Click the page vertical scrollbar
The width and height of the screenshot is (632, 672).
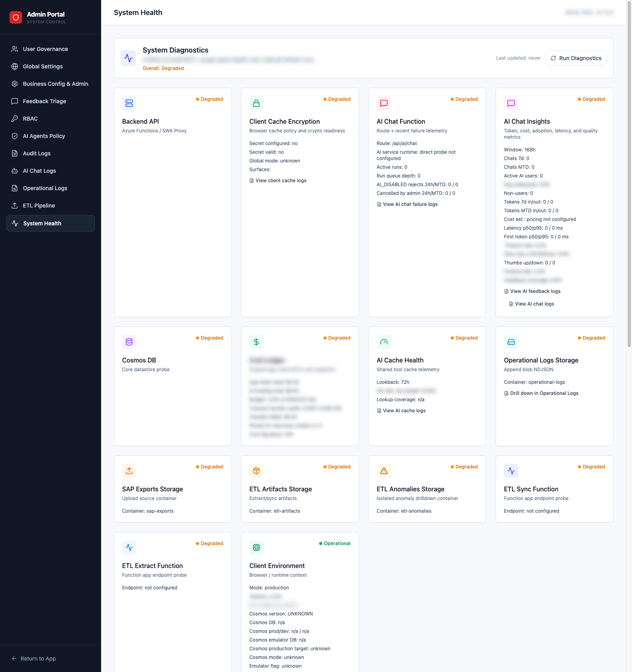coord(629,174)
